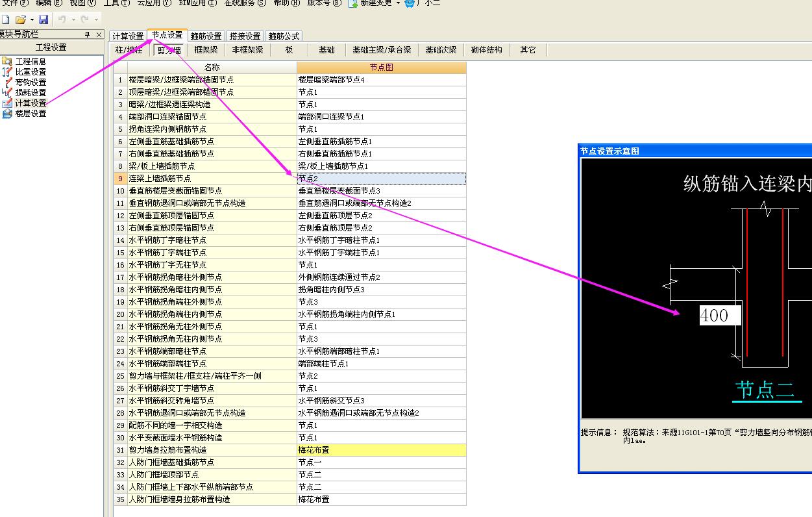
Task: Click the 计算设置 icon in navigation
Action: tap(7, 103)
